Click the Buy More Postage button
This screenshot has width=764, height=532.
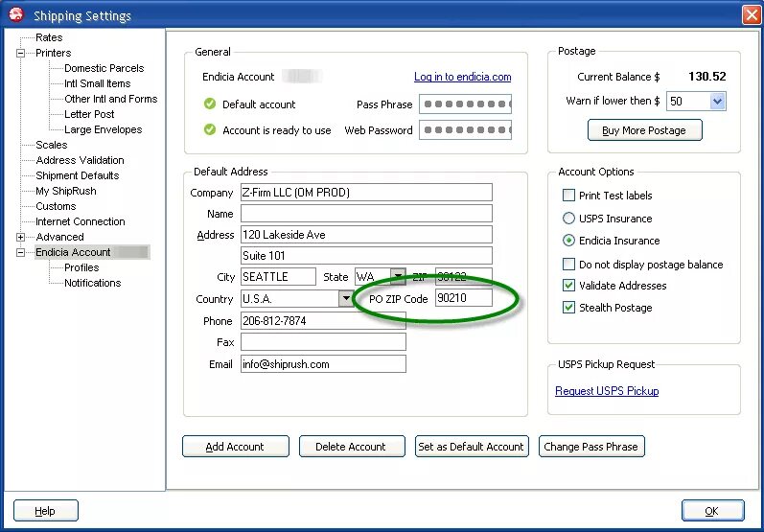(x=644, y=130)
